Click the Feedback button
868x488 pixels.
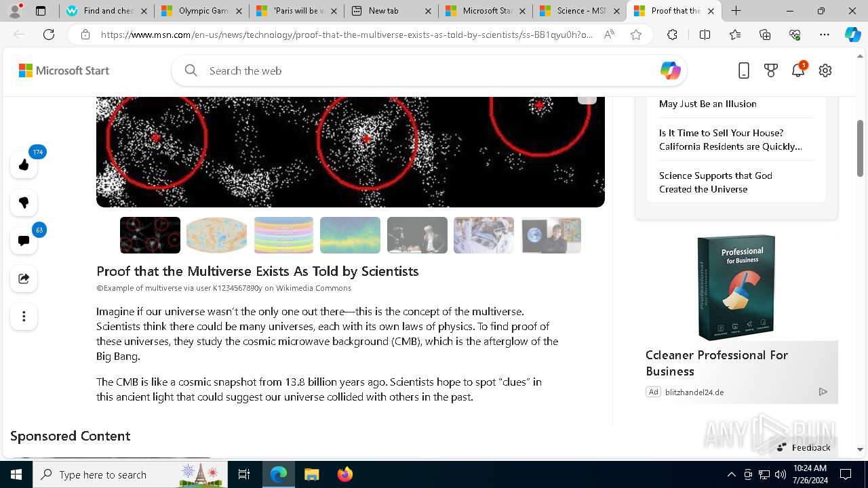coord(804,447)
